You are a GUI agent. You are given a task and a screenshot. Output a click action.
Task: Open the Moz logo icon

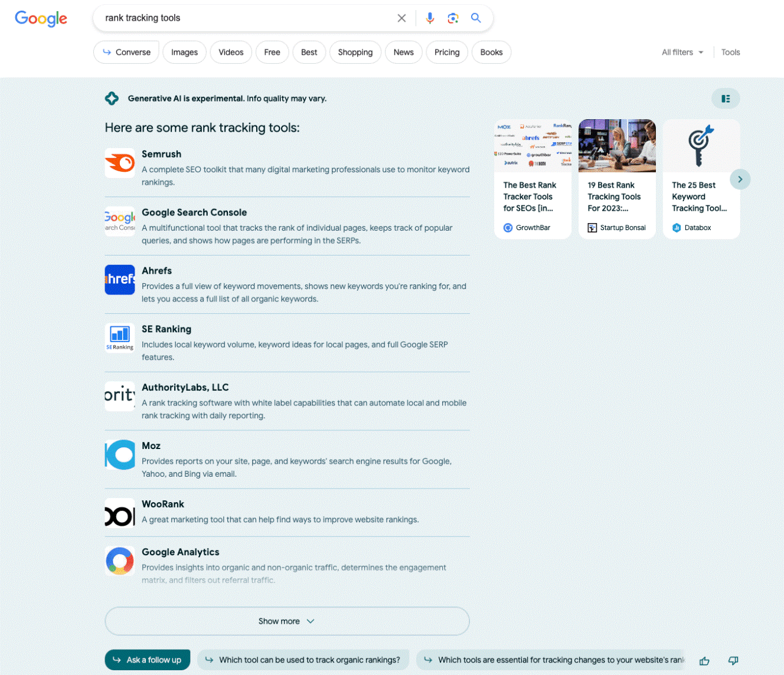pyautogui.click(x=120, y=455)
